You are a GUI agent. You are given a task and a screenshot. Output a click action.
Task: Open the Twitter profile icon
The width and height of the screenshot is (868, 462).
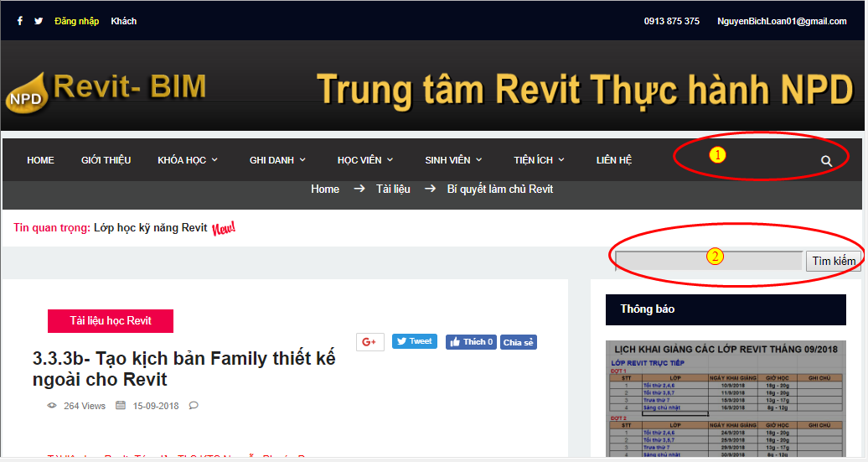click(x=39, y=21)
